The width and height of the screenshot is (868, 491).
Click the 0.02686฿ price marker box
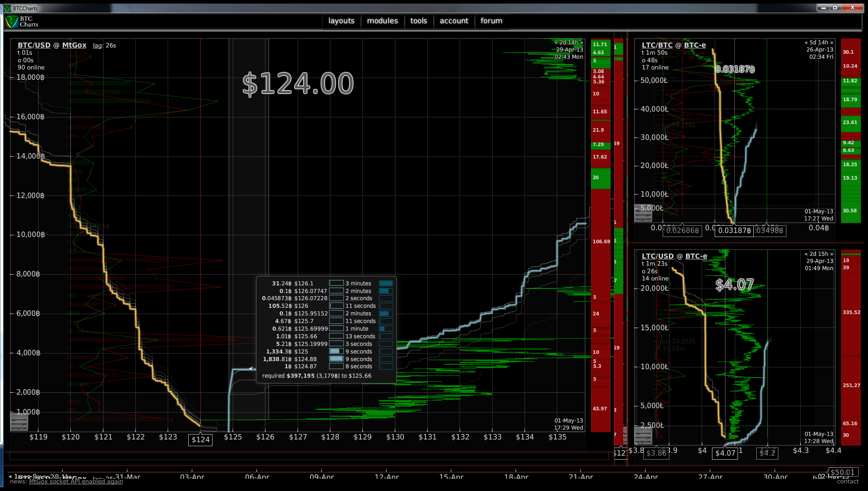(x=682, y=230)
